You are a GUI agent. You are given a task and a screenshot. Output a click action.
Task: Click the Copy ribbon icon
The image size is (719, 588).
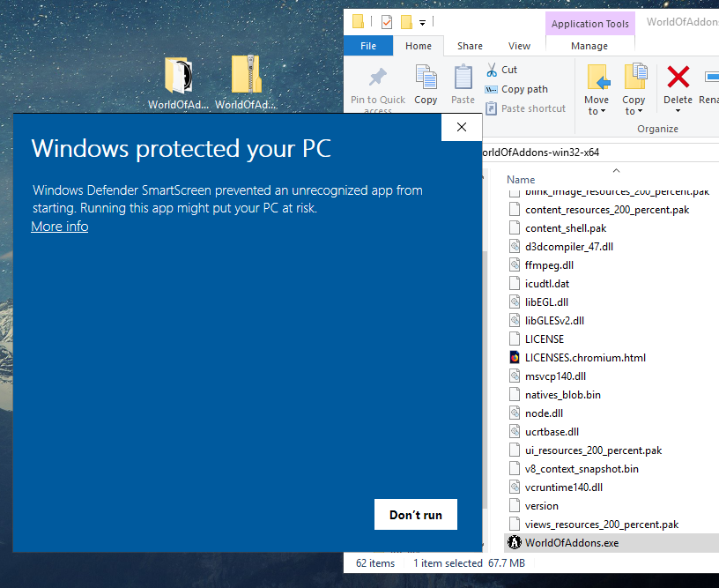[x=426, y=77]
